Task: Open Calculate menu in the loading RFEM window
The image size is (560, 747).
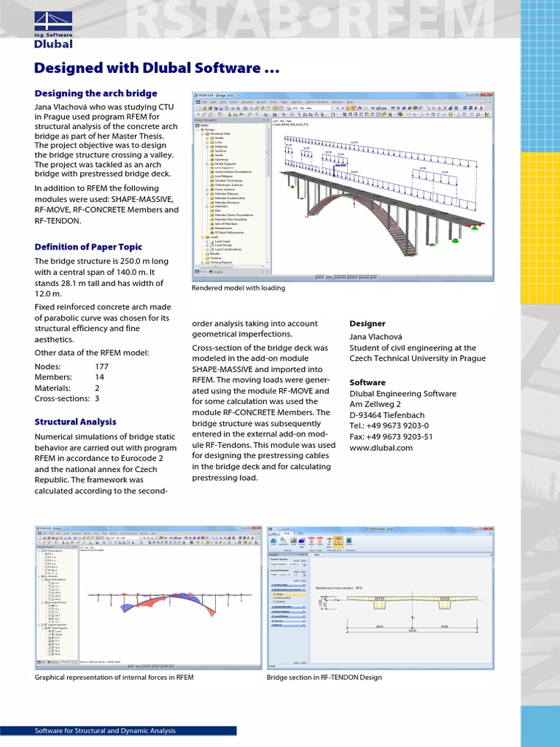Action: click(247, 102)
